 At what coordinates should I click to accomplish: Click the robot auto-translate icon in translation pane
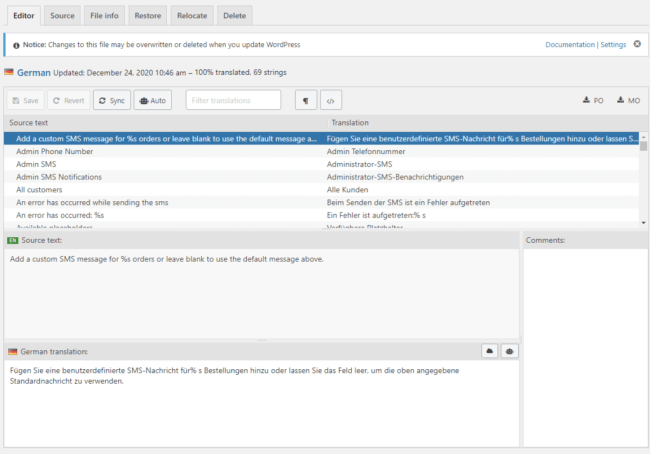pos(509,351)
